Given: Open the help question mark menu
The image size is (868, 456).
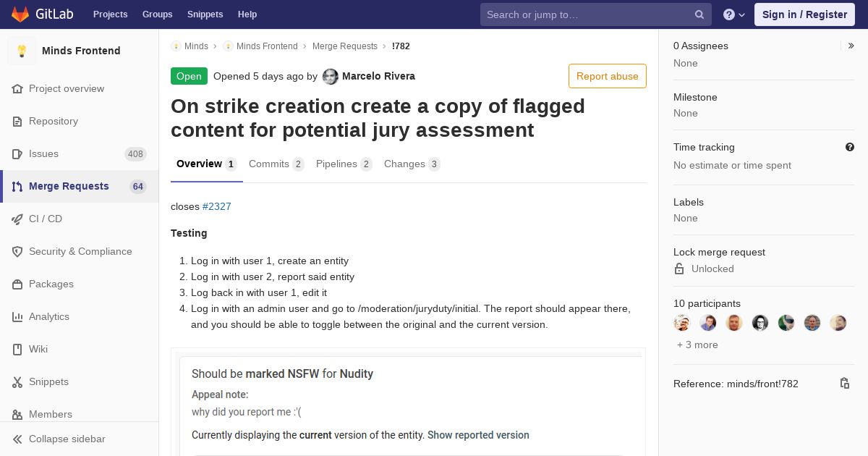Looking at the screenshot, I should [x=734, y=14].
